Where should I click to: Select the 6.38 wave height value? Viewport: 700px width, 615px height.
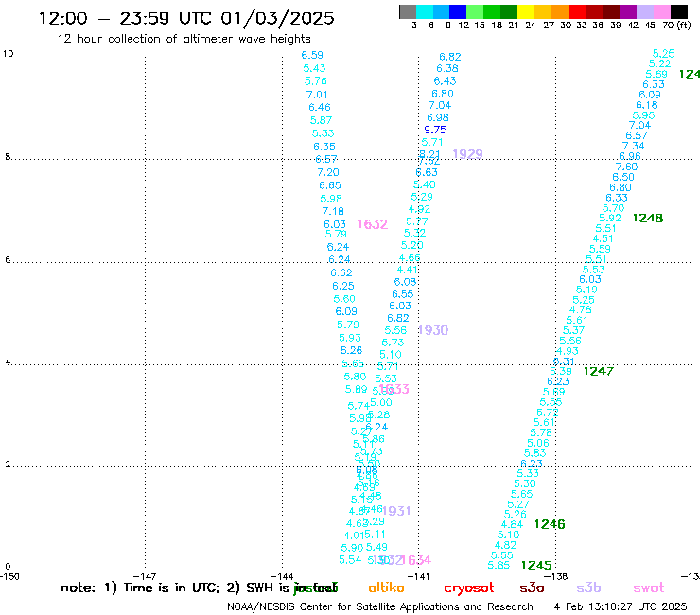click(447, 68)
